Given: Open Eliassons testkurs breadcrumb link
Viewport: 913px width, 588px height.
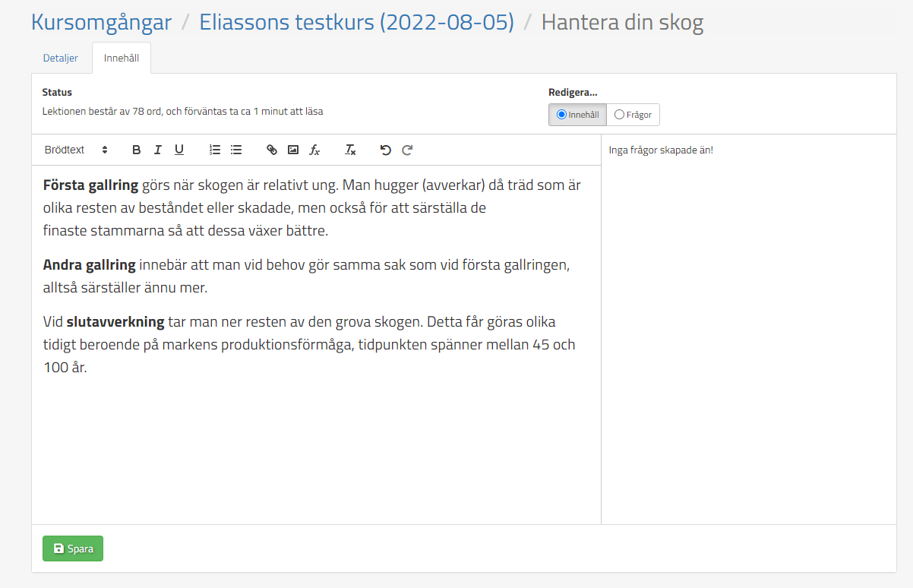Looking at the screenshot, I should [356, 22].
